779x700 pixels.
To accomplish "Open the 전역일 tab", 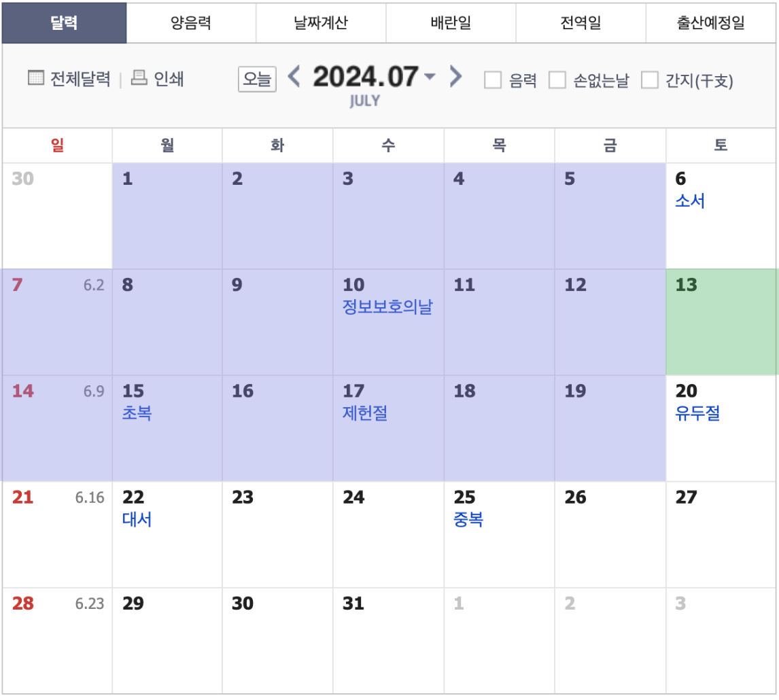I will click(581, 22).
